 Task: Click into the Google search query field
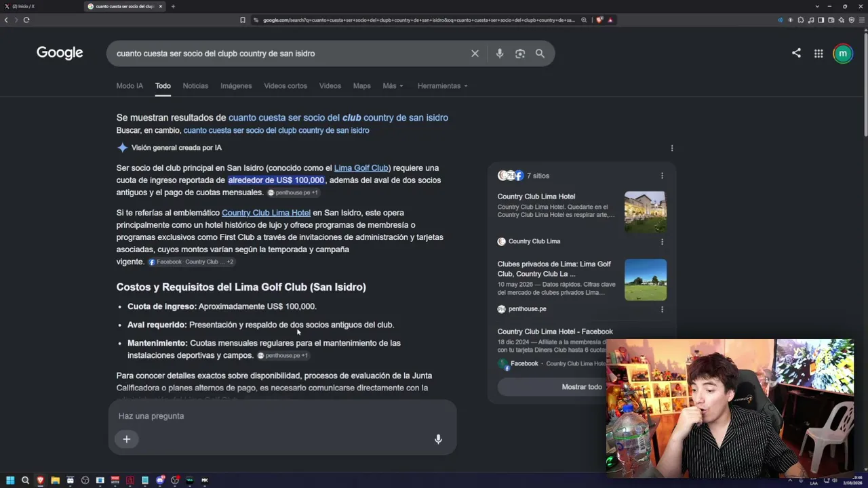pyautogui.click(x=288, y=54)
